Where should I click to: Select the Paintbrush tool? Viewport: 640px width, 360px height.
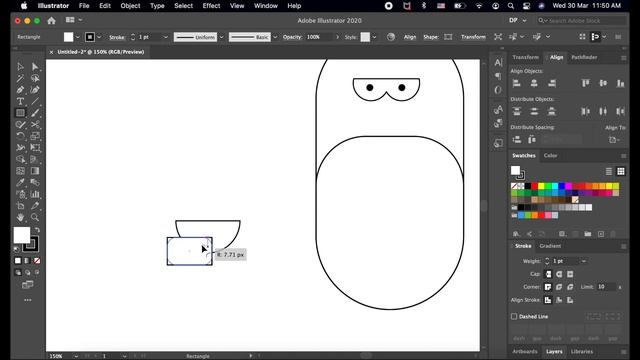35,113
